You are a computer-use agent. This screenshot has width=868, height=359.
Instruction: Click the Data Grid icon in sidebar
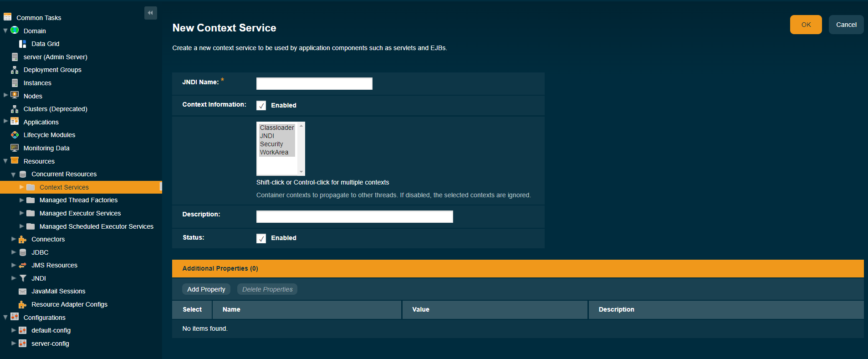22,44
